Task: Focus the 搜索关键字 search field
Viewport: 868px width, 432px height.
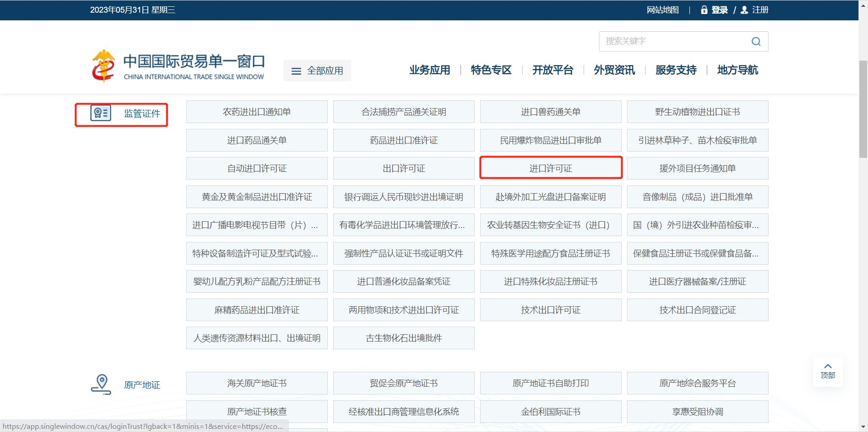Action: pyautogui.click(x=674, y=42)
